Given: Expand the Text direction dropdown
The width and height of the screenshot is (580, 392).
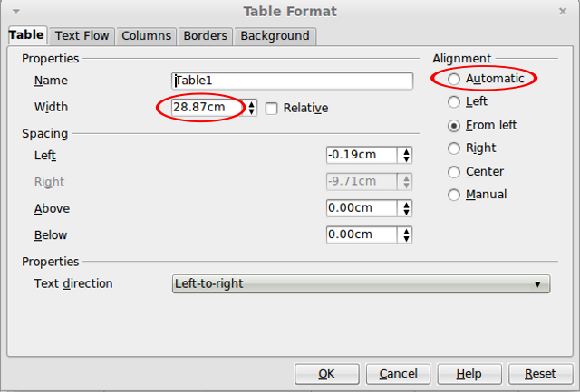Looking at the screenshot, I should (361, 283).
